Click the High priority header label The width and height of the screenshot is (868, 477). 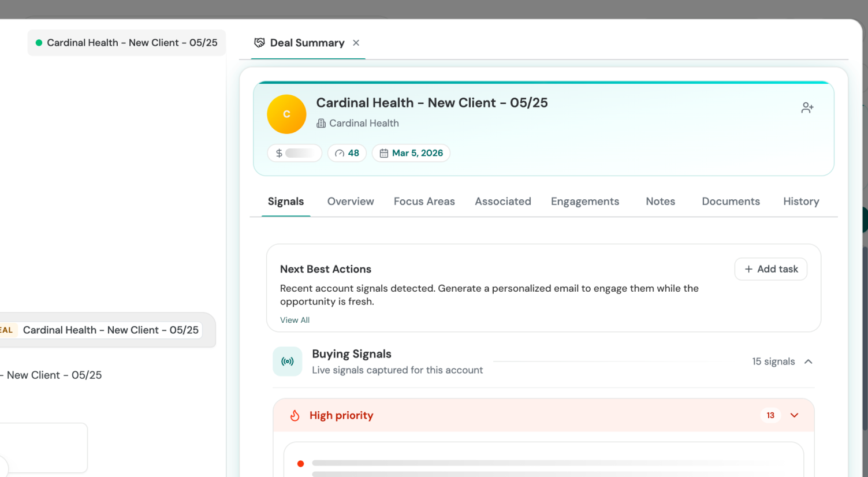[x=341, y=415]
